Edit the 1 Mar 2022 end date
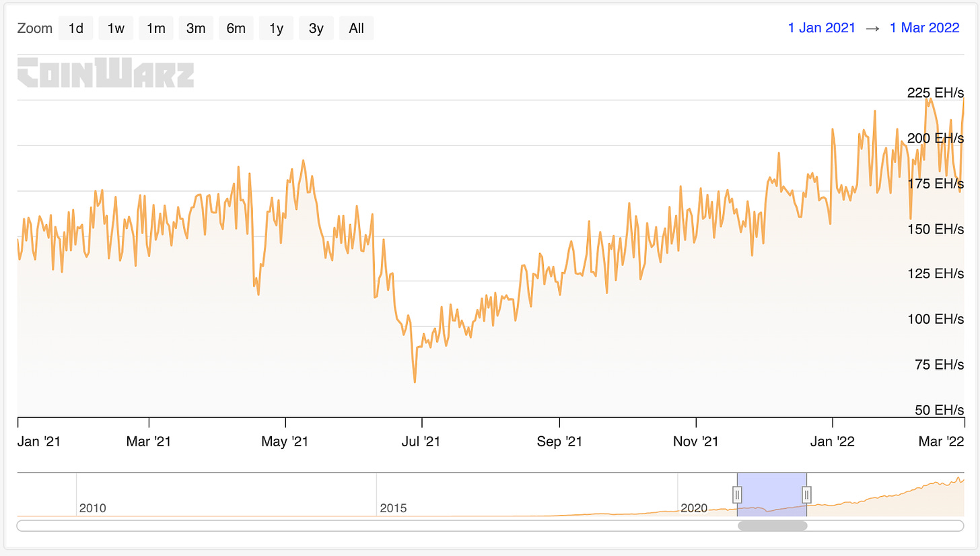Viewport: 980px width, 556px height. (925, 28)
